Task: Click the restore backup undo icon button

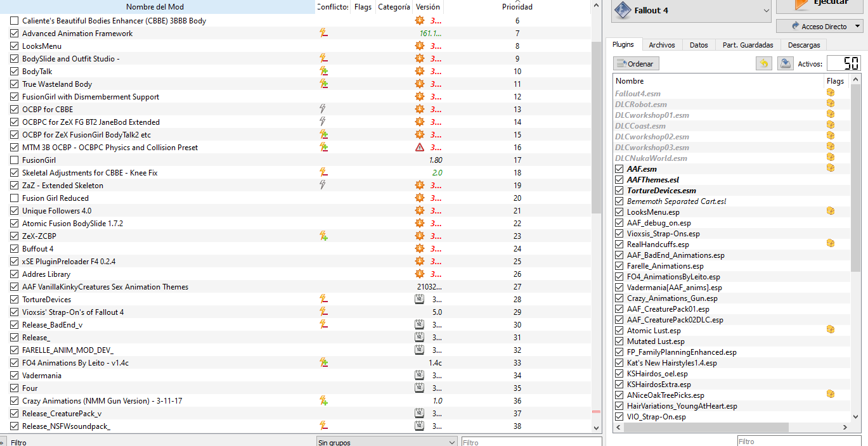Action: coord(764,63)
